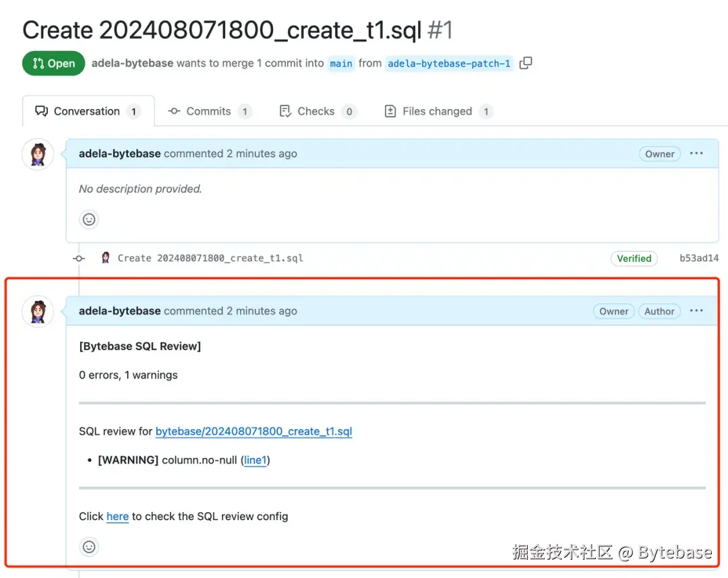
Task: Click the pull request title text
Action: coord(222,30)
